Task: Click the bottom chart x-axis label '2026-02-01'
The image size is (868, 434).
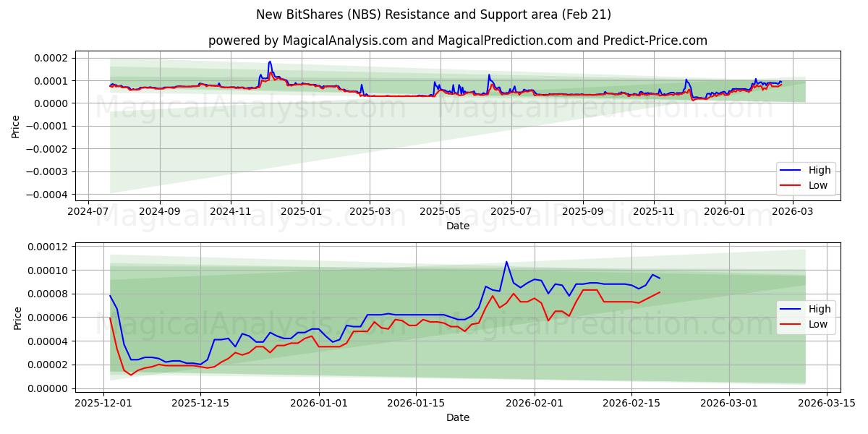Action: [x=534, y=403]
